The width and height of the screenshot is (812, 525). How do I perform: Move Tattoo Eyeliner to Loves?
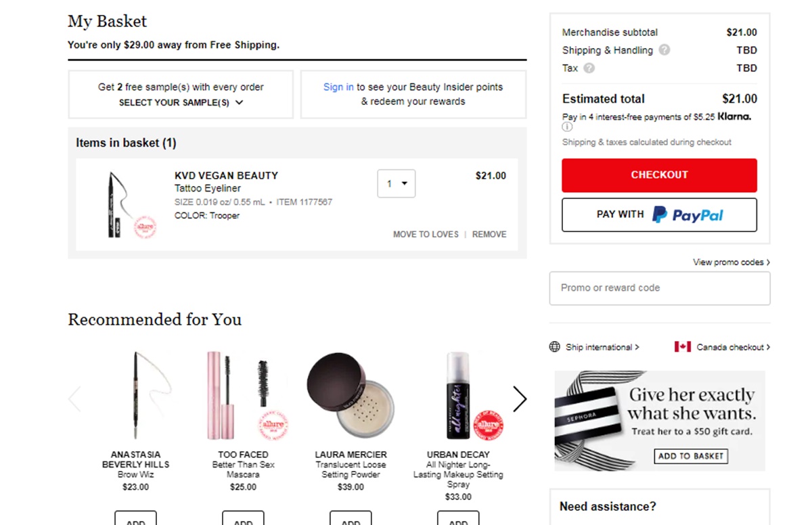[426, 234]
